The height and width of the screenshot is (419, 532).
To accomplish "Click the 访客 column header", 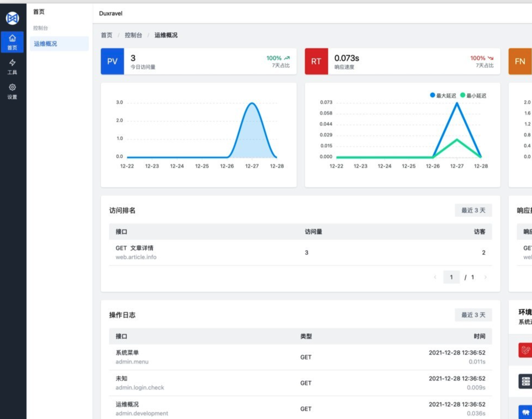I will pos(480,232).
